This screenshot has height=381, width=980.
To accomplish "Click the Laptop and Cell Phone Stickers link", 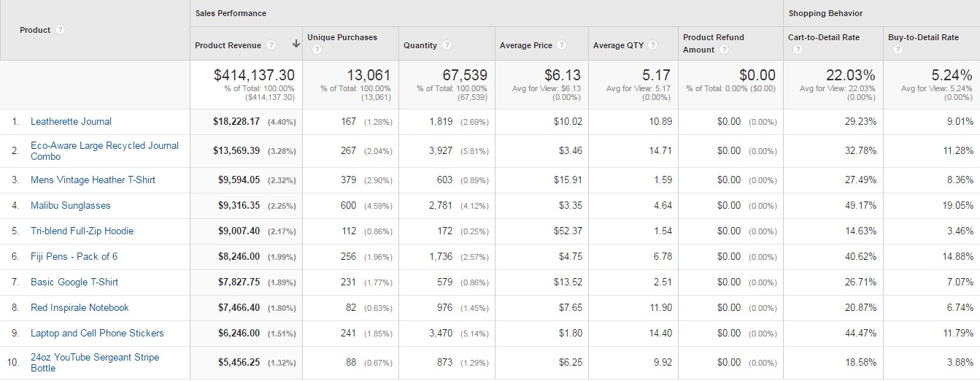I will click(x=97, y=334).
